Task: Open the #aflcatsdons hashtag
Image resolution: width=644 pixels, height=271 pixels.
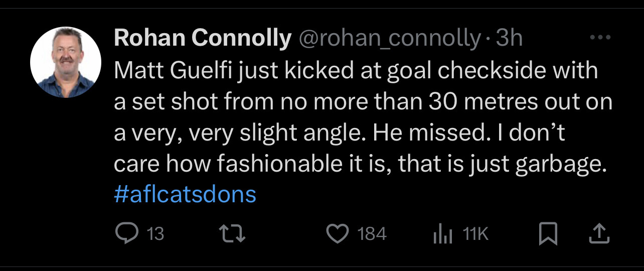Action: [x=185, y=194]
